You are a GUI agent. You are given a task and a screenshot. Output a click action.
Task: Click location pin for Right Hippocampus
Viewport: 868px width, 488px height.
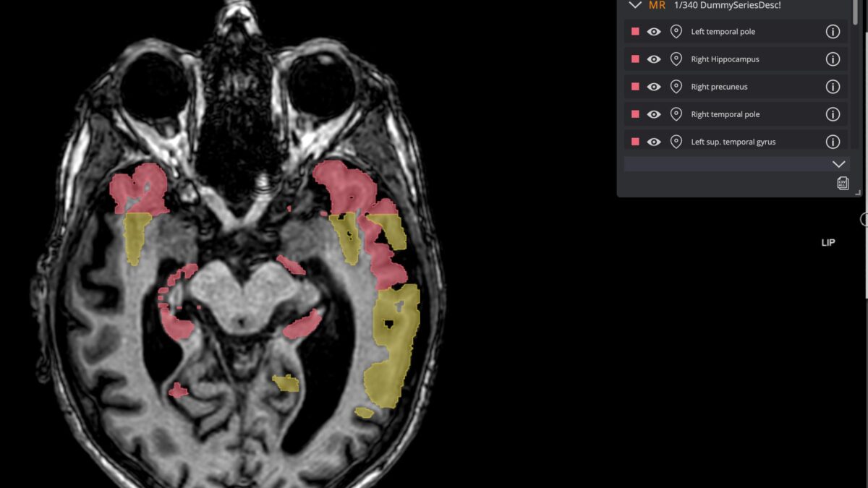(676, 59)
